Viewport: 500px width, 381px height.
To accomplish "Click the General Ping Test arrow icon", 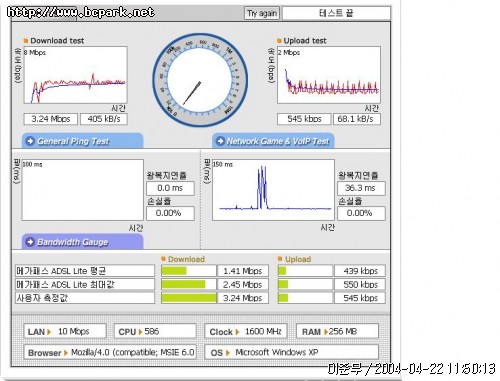I will pos(30,141).
